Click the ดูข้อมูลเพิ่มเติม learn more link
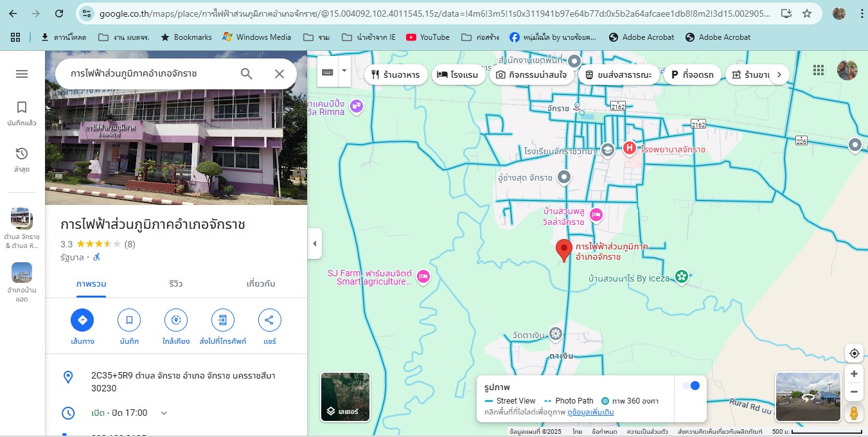The width and height of the screenshot is (868, 437). pos(590,412)
